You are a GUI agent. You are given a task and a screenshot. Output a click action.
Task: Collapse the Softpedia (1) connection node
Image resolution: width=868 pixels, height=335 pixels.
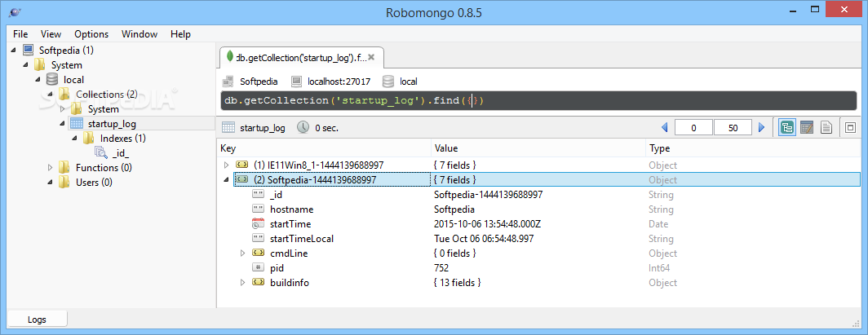point(13,51)
